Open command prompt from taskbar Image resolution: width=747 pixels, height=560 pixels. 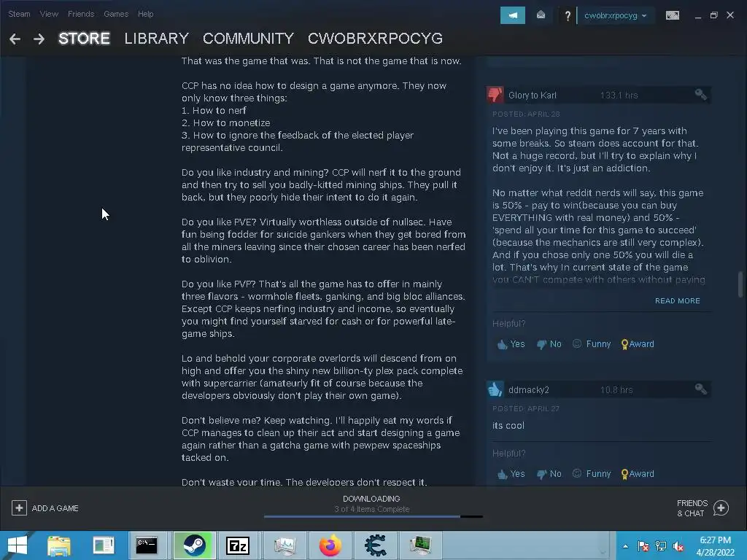coord(146,545)
